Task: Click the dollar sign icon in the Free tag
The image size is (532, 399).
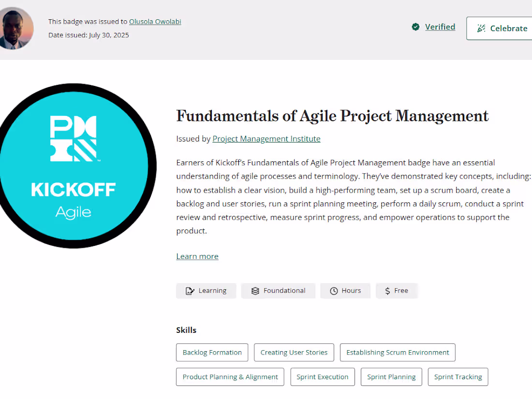Action: click(387, 290)
